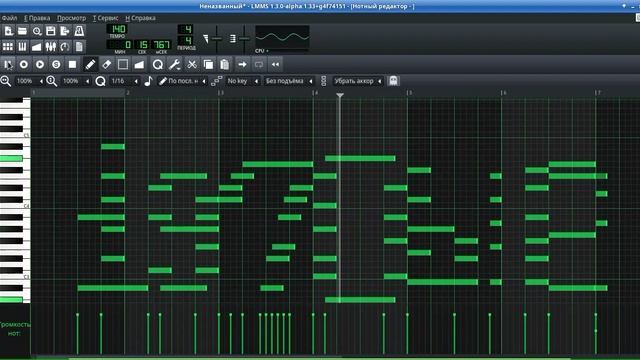The width and height of the screenshot is (640, 360).
Task: Open the vertical zoom 100% dropdown
Action: pos(76,81)
